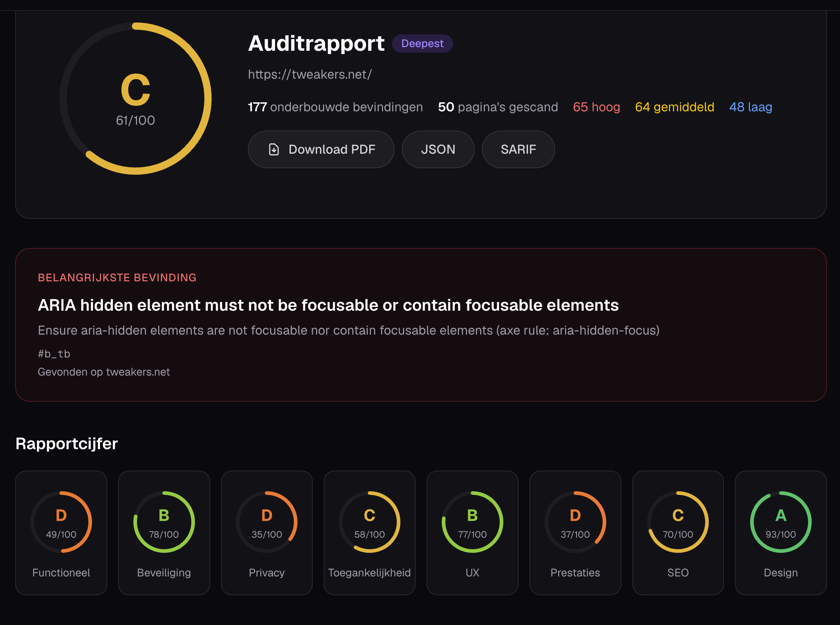The image size is (840, 625).
Task: Click the Download PDF file icon
Action: pyautogui.click(x=274, y=149)
